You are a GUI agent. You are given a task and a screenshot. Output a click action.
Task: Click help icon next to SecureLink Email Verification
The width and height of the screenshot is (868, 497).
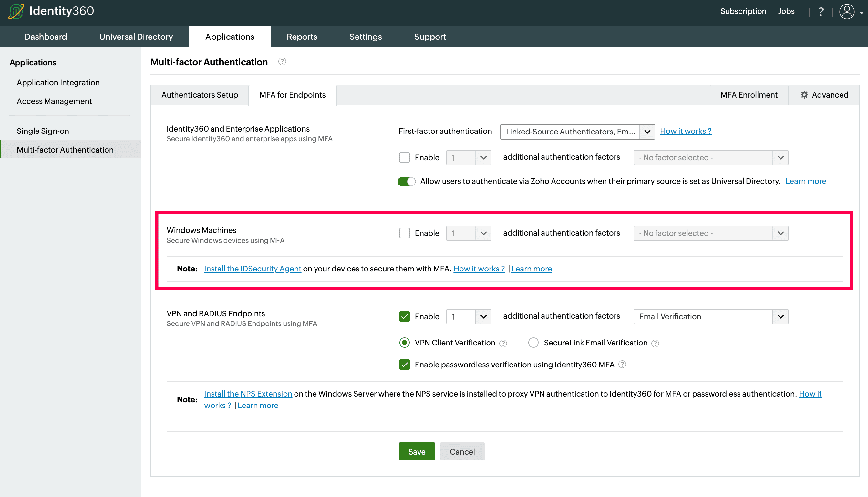tap(655, 344)
